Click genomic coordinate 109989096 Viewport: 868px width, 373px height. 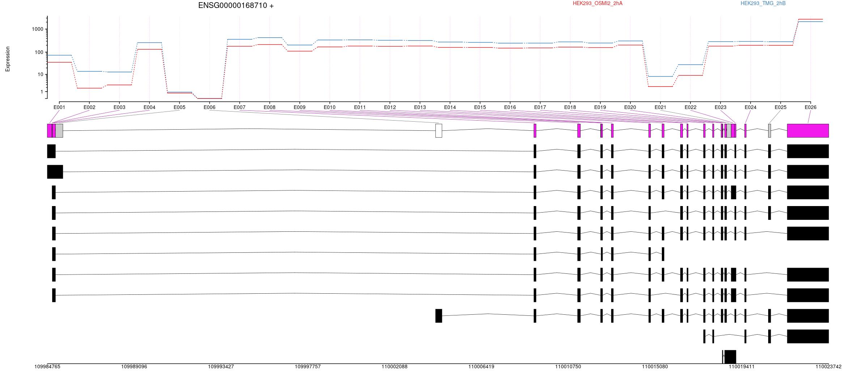[x=134, y=366]
